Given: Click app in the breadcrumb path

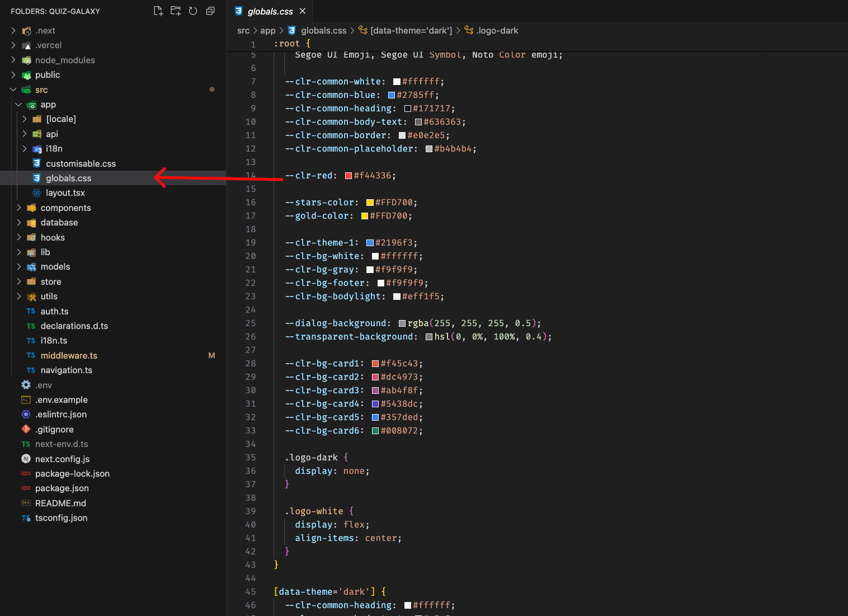Looking at the screenshot, I should pos(268,31).
